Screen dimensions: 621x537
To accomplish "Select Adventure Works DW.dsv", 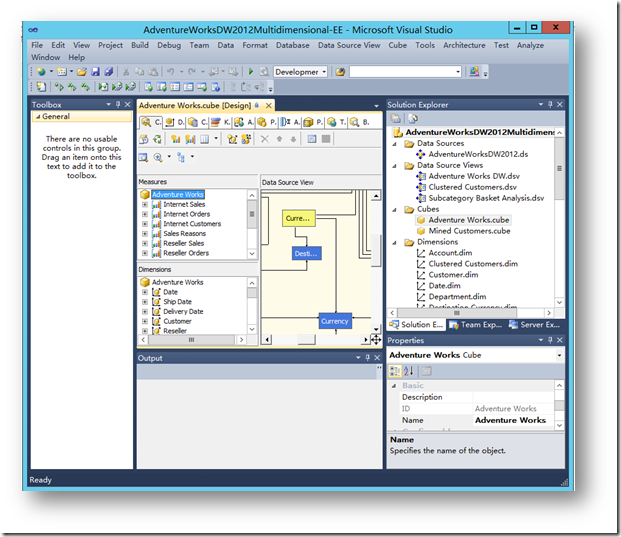I will 474,176.
